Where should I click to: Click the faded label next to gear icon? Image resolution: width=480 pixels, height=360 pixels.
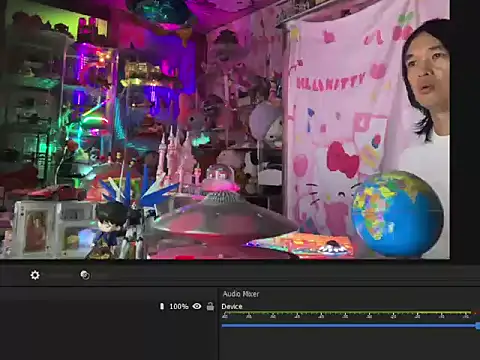(59, 276)
